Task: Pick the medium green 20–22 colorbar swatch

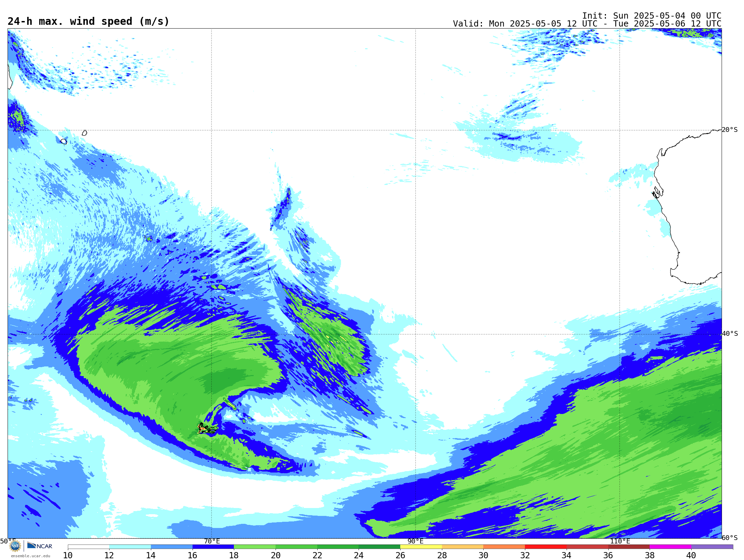Action: click(x=296, y=547)
